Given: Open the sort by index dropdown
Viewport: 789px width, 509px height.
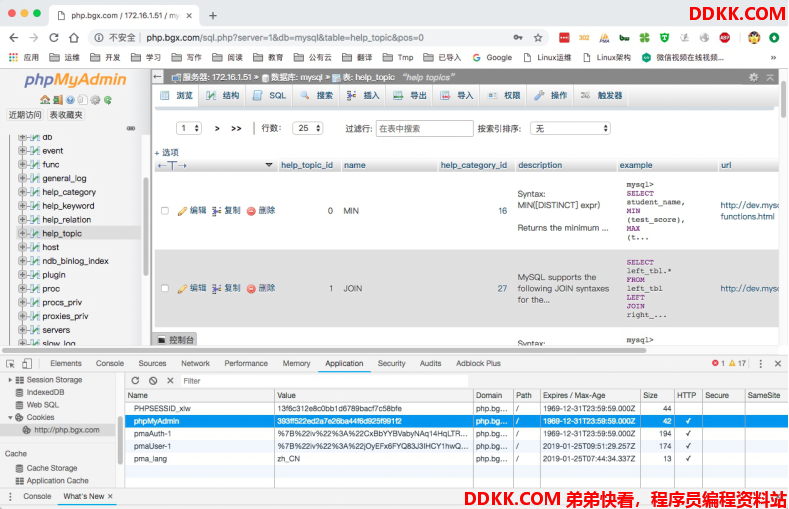Looking at the screenshot, I should click(x=570, y=128).
